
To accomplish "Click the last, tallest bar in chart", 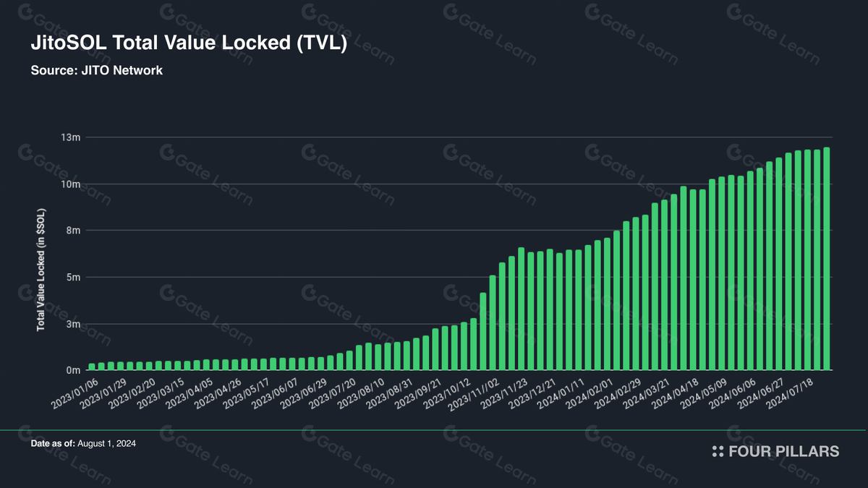I will pos(826,259).
